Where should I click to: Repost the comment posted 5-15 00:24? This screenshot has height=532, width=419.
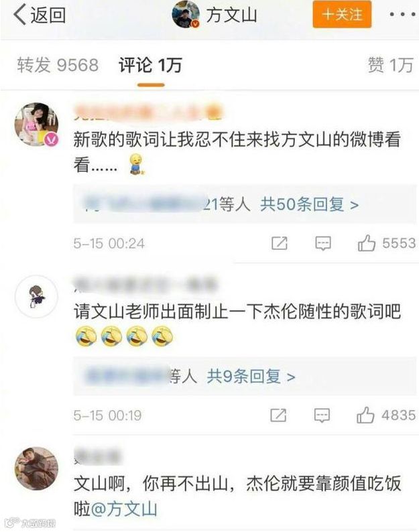coord(280,243)
